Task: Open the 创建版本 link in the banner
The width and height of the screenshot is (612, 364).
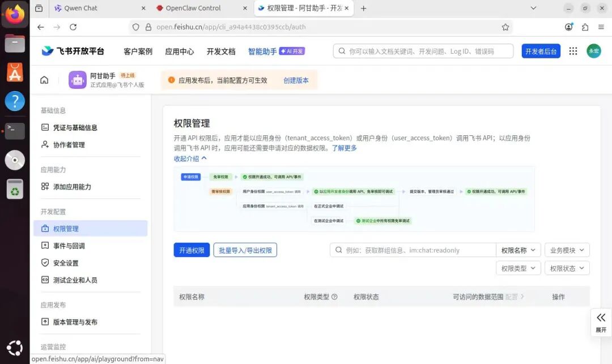Action: click(x=296, y=80)
